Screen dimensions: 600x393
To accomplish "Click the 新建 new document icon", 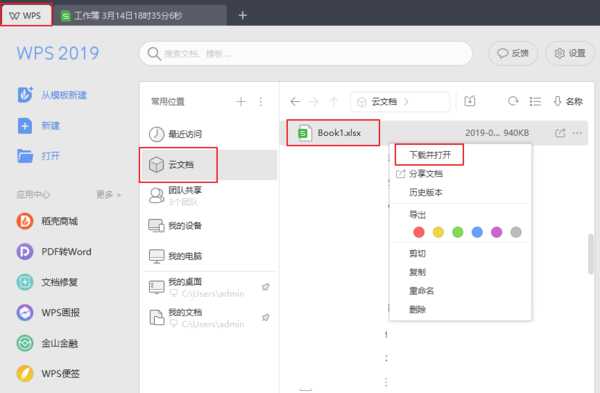I will click(x=25, y=126).
